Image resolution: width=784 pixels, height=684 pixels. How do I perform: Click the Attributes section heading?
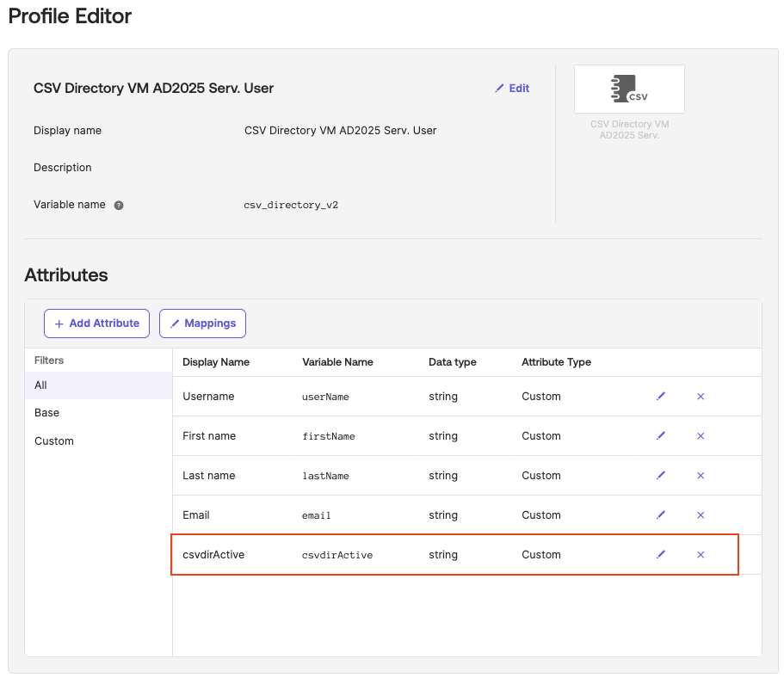click(66, 275)
